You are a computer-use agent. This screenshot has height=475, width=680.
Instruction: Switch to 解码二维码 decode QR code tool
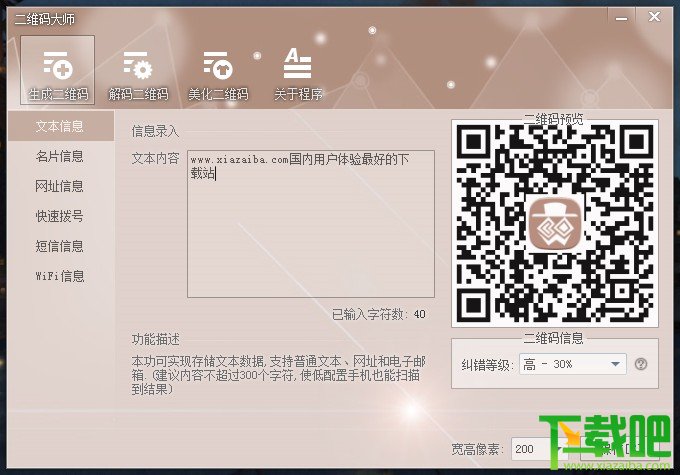coord(138,75)
